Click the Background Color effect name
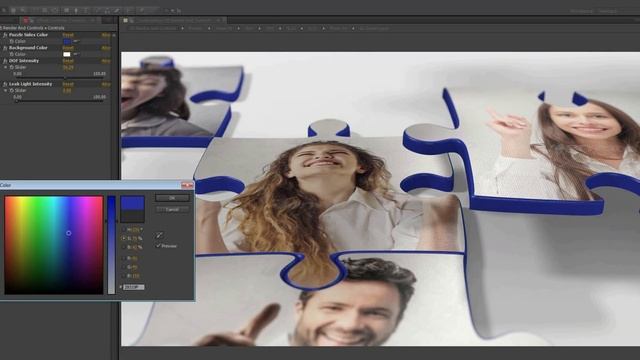Image resolution: width=640 pixels, height=360 pixels. 28,48
